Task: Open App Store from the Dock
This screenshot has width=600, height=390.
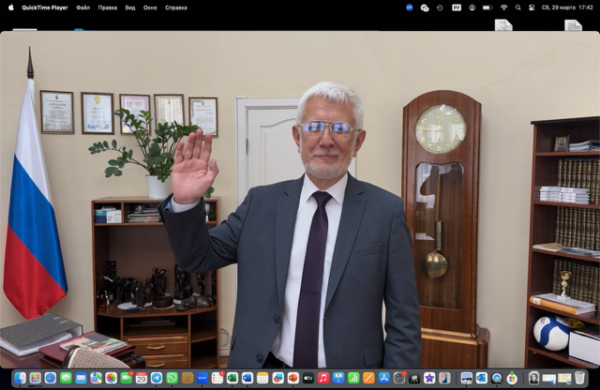Action: pyautogui.click(x=384, y=378)
